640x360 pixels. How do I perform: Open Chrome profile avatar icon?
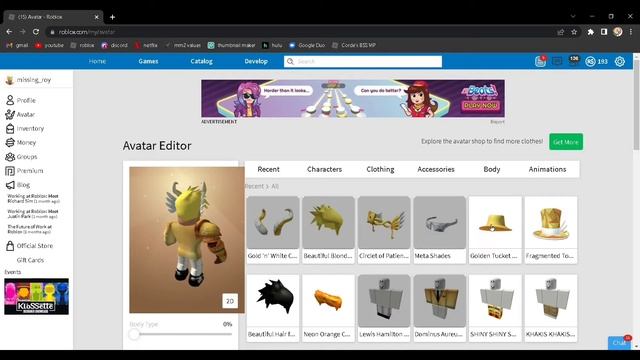click(x=618, y=32)
